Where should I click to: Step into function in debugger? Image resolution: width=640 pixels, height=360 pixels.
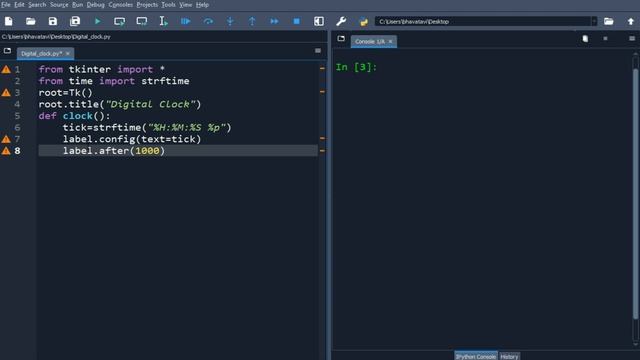point(230,21)
